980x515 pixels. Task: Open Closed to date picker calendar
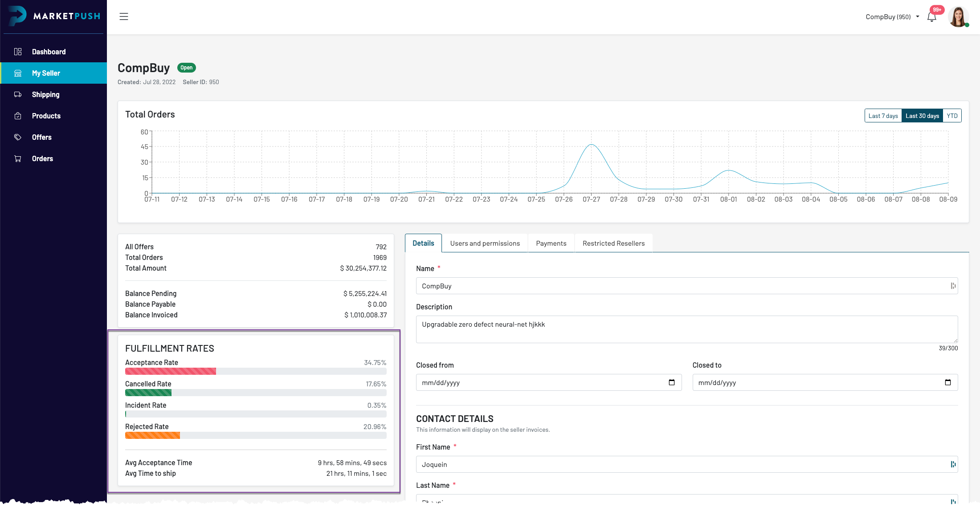tap(948, 382)
